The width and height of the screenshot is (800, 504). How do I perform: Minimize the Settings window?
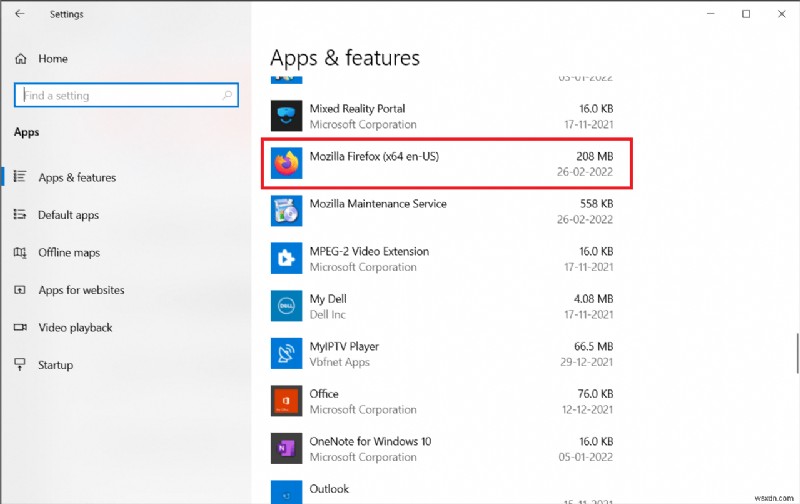(x=710, y=14)
